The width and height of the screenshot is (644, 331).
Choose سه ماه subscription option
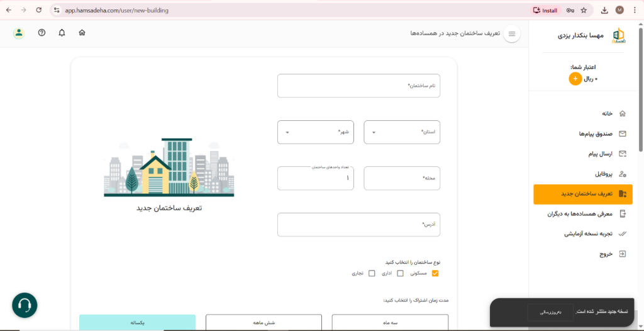[390, 322]
